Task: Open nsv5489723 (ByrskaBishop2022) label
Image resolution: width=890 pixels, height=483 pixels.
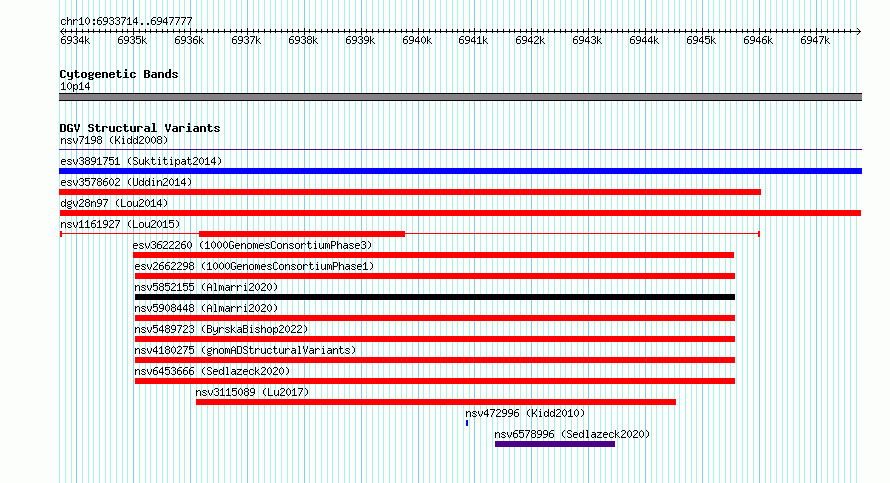Action: [221, 329]
